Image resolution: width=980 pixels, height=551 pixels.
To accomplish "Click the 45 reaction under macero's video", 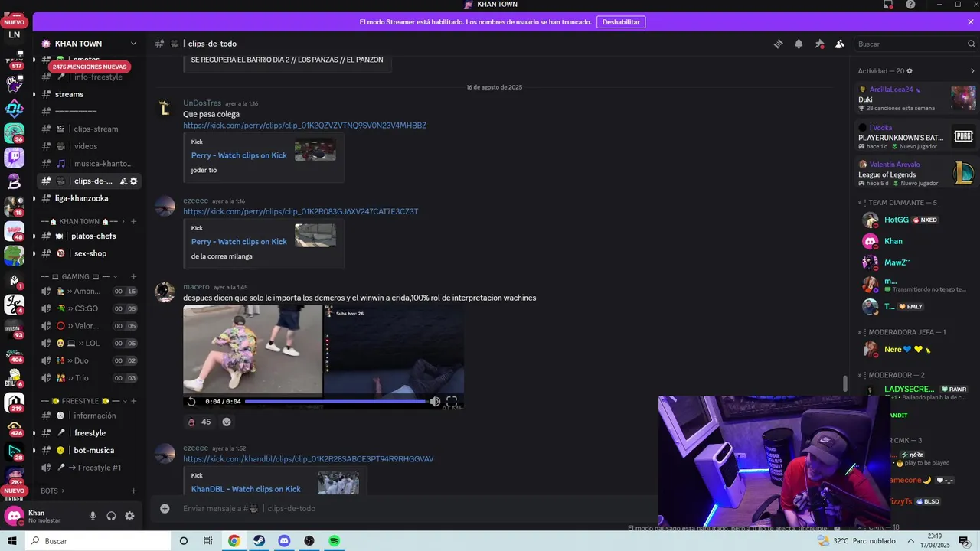I will pyautogui.click(x=199, y=422).
